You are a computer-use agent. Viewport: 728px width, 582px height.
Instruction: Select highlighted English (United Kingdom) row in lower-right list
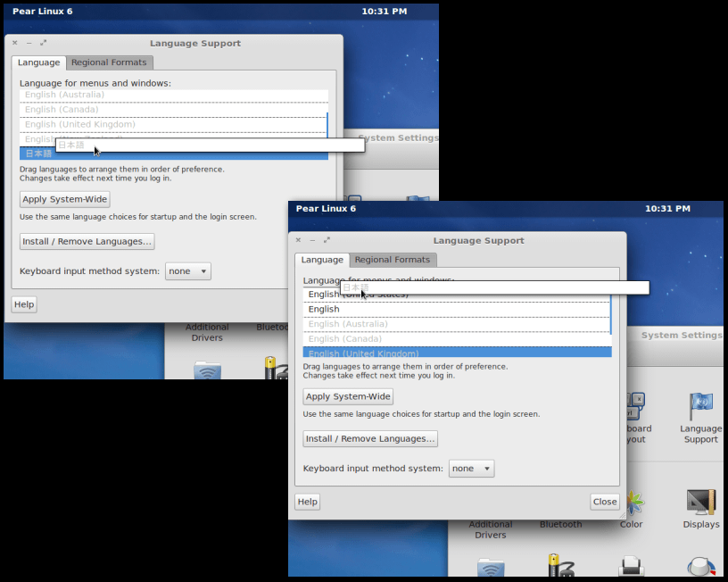pyautogui.click(x=457, y=353)
